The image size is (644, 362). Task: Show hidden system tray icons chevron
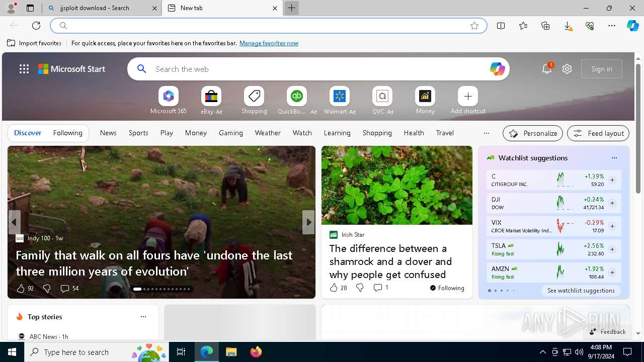(542, 352)
